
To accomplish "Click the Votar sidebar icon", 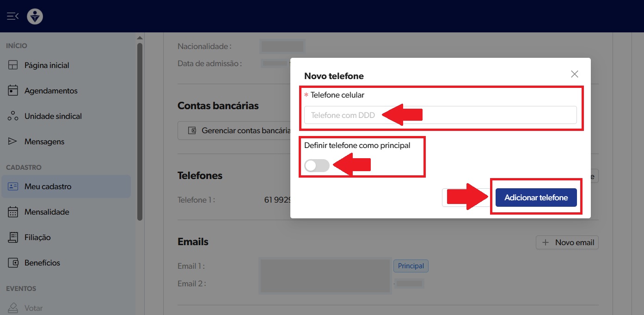I will pyautogui.click(x=13, y=308).
